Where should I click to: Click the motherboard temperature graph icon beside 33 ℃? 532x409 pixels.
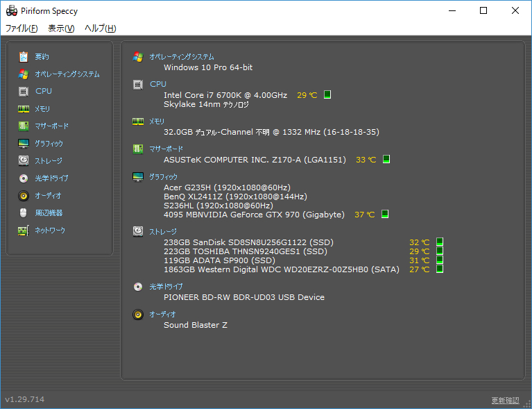[x=386, y=159]
